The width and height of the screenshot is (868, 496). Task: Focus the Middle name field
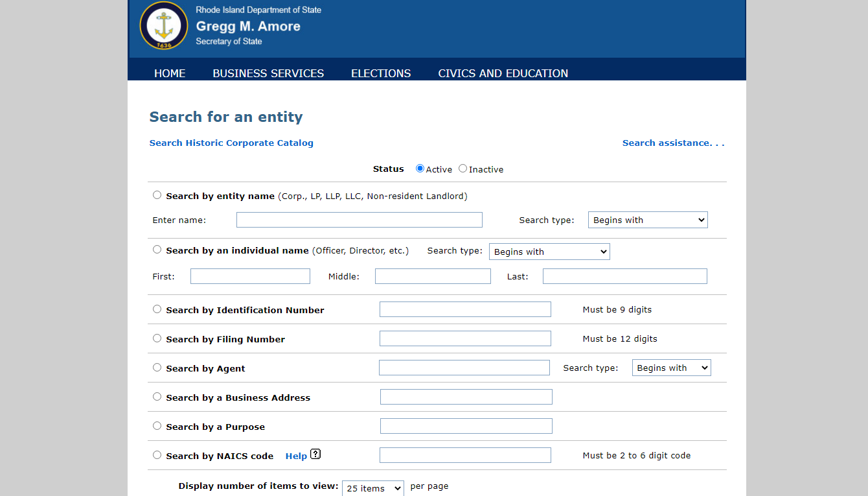[433, 276]
